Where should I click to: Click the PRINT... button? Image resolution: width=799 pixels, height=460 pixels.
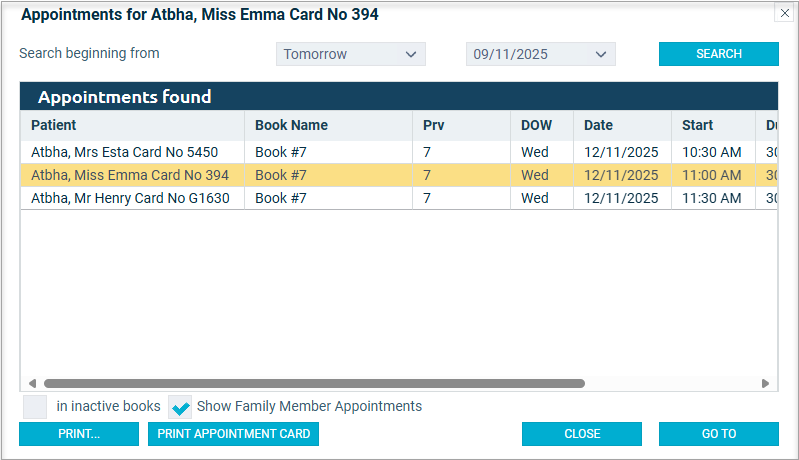(79, 434)
